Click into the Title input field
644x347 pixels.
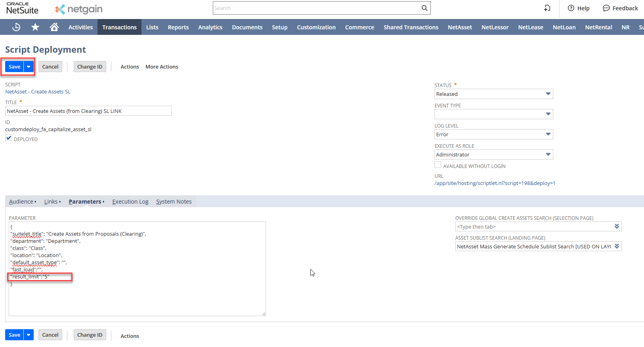[88, 111]
